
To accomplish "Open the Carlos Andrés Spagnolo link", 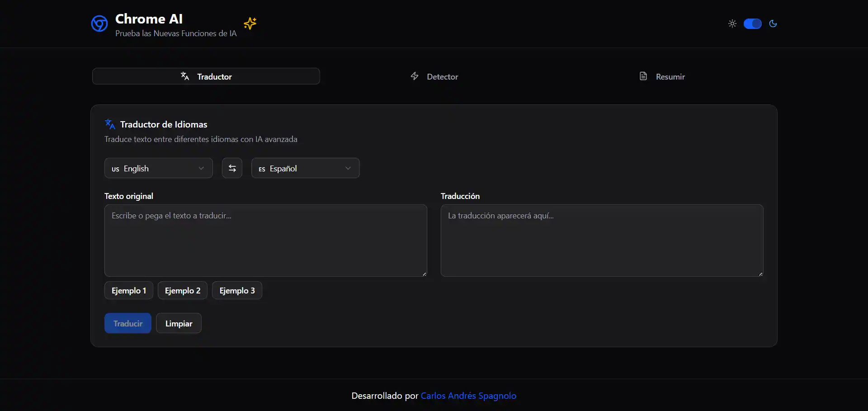I will [468, 396].
